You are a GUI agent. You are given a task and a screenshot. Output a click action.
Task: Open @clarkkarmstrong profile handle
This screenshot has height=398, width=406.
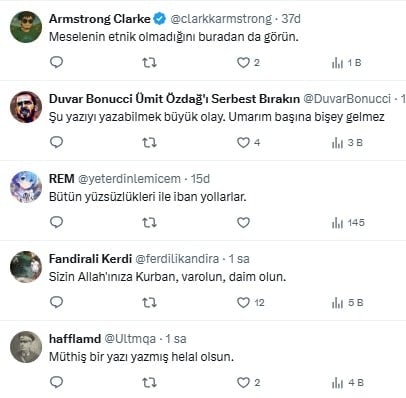point(221,19)
